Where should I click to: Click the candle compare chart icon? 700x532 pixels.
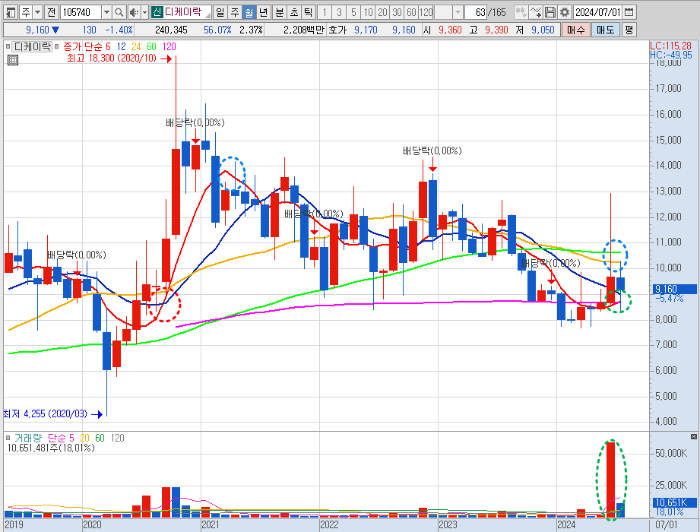tap(521, 12)
